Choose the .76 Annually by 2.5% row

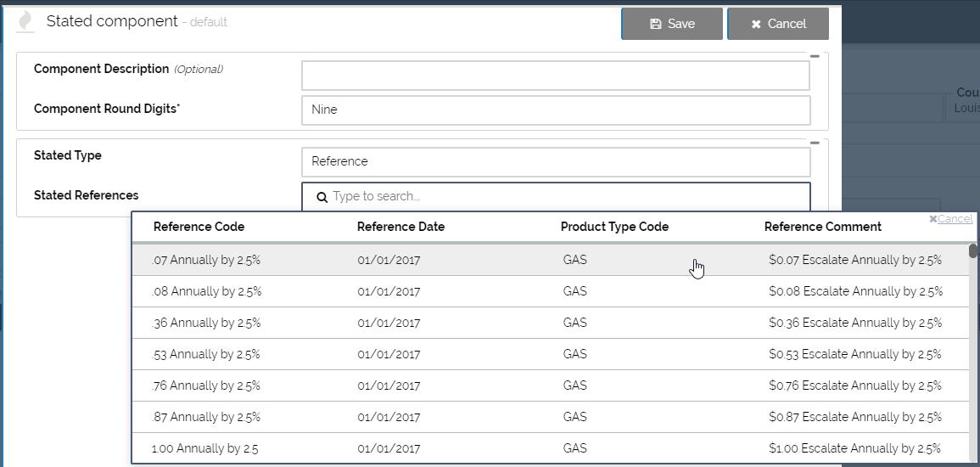point(206,385)
